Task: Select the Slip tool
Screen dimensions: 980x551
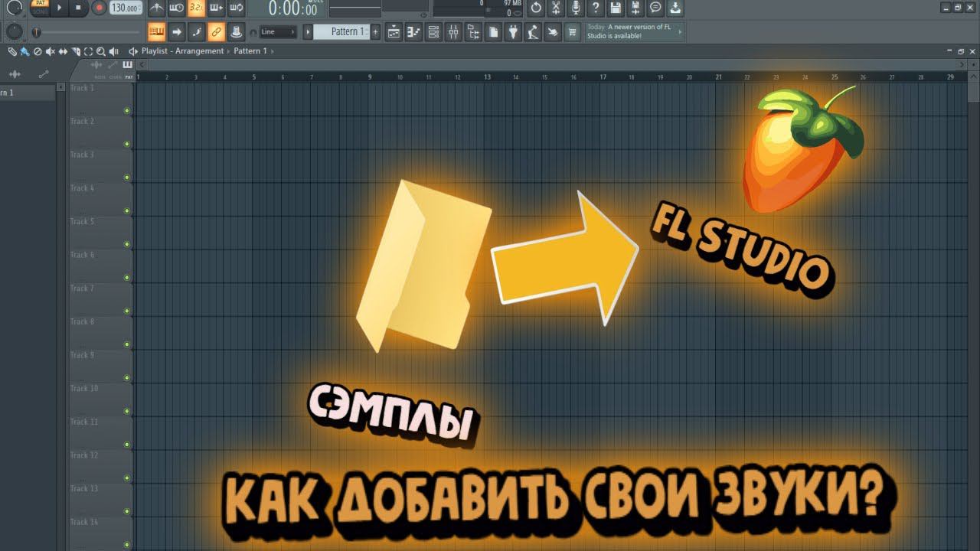Action: click(x=63, y=51)
